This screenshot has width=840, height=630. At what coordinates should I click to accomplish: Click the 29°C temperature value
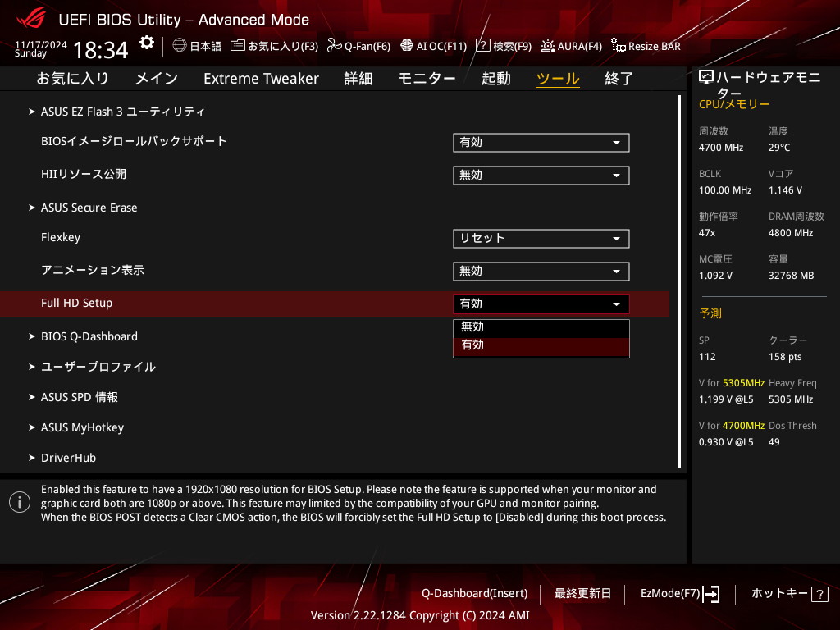[779, 148]
